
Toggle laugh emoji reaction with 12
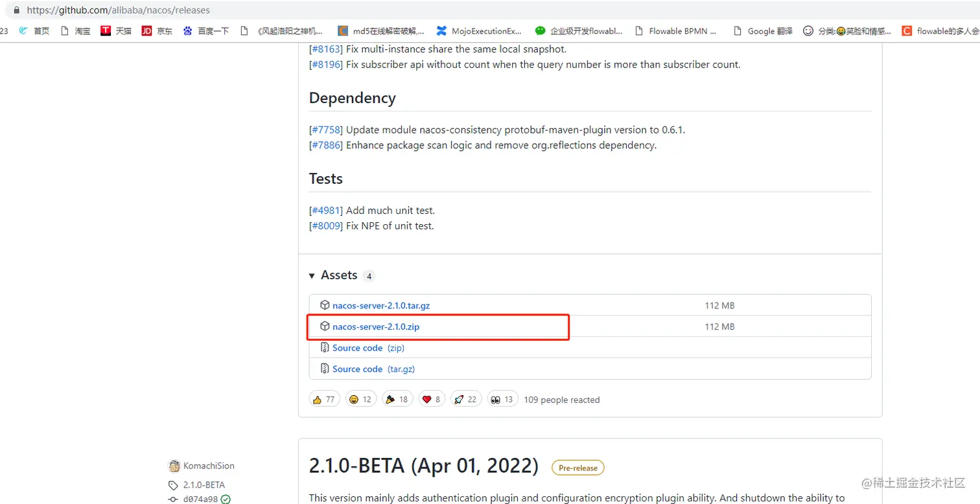[360, 400]
